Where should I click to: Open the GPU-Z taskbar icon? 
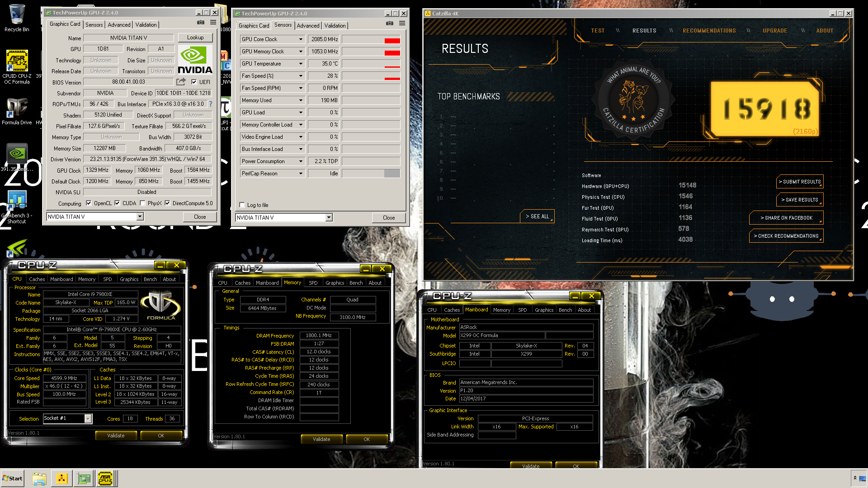coord(84,479)
